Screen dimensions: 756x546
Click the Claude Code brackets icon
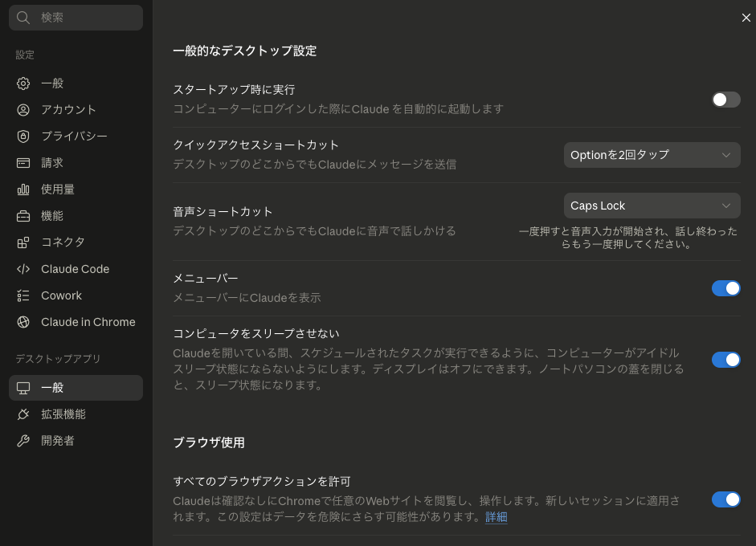point(23,269)
